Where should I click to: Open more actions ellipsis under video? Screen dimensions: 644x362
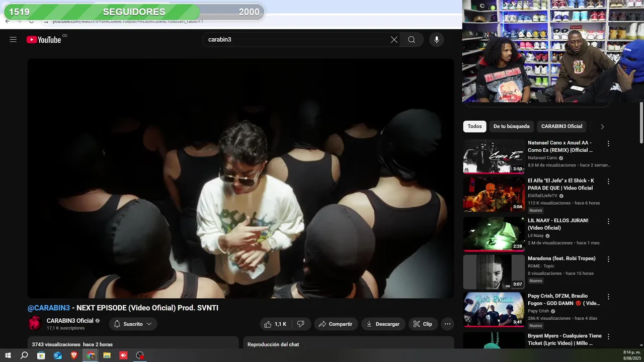tap(447, 324)
